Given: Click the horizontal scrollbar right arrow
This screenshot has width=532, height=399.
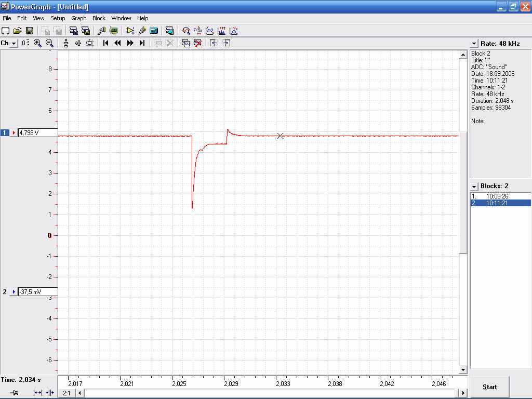Looking at the screenshot, I should pyautogui.click(x=463, y=393).
